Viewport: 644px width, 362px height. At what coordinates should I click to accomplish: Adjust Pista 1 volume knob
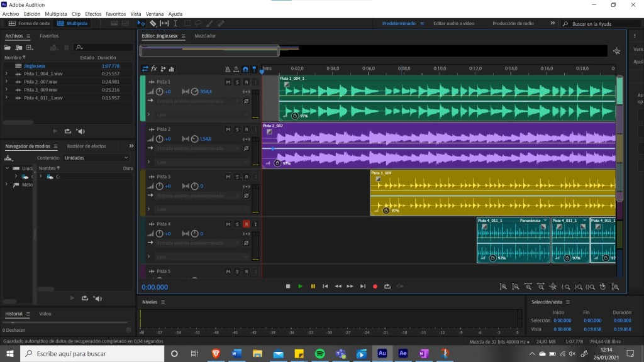pyautogui.click(x=159, y=92)
